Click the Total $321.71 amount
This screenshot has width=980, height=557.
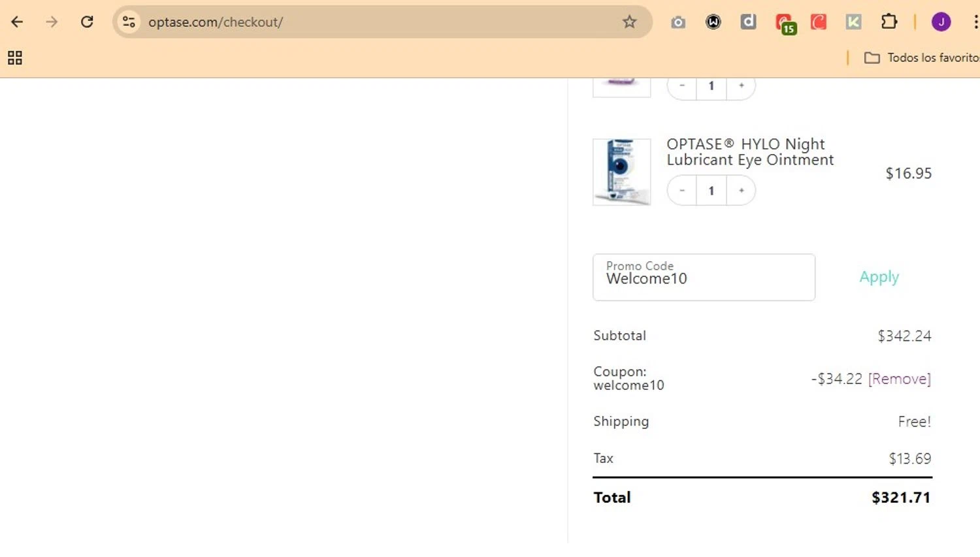pyautogui.click(x=900, y=498)
